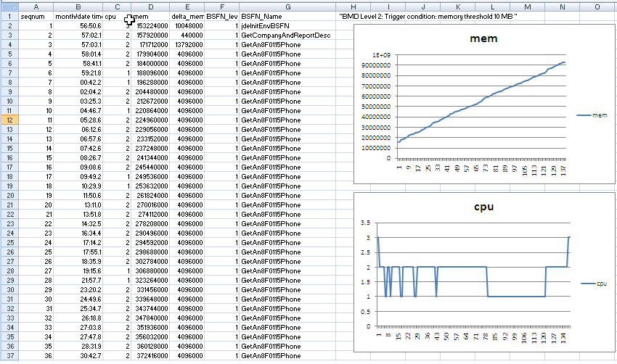Click the 1E+09 axis label on the mem chart
Image resolution: width=617 pixels, height=364 pixels.
(383, 54)
